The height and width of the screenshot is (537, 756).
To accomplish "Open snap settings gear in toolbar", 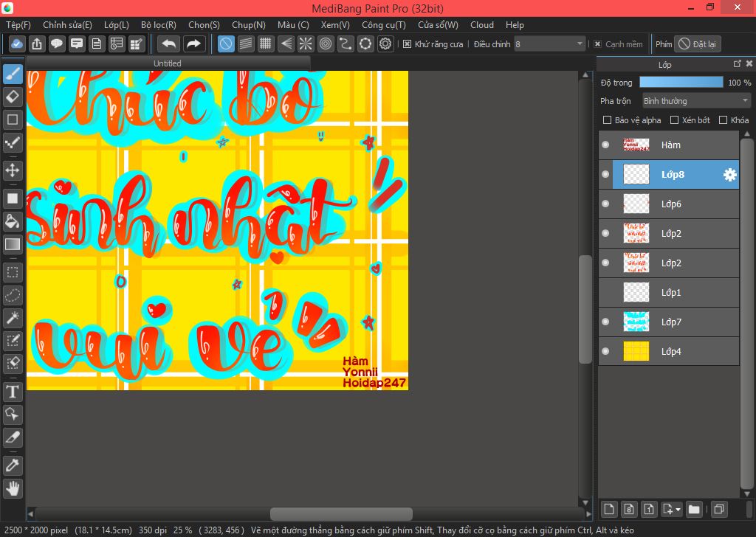I will click(x=385, y=44).
